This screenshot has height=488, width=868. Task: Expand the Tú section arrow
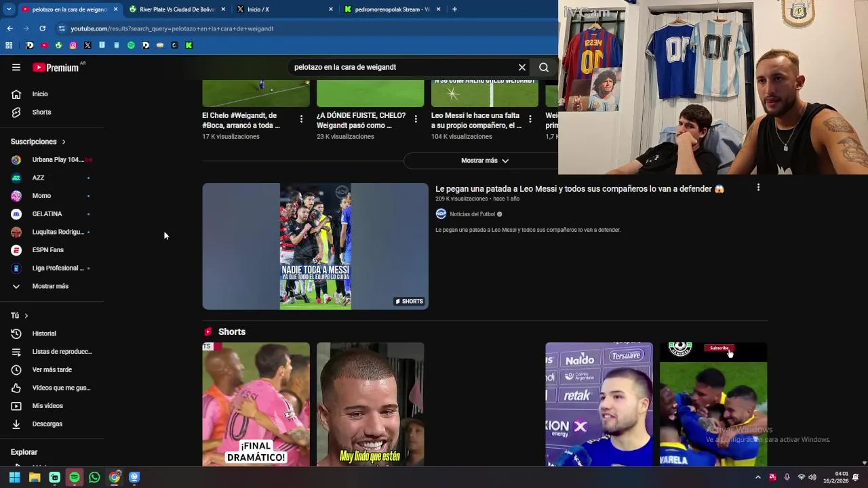click(26, 316)
